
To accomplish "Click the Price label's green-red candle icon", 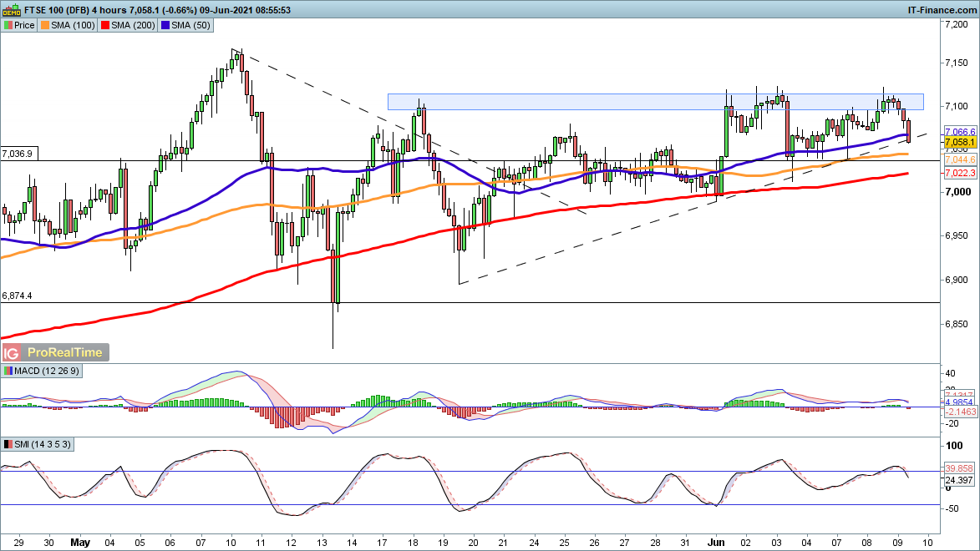I will 8,26.
